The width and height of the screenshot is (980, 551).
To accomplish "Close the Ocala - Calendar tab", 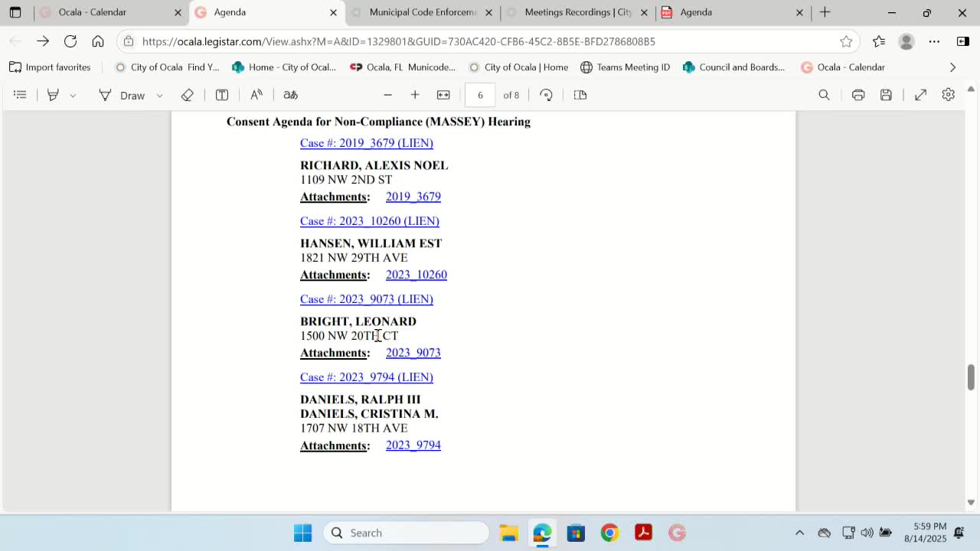I will [x=178, y=12].
